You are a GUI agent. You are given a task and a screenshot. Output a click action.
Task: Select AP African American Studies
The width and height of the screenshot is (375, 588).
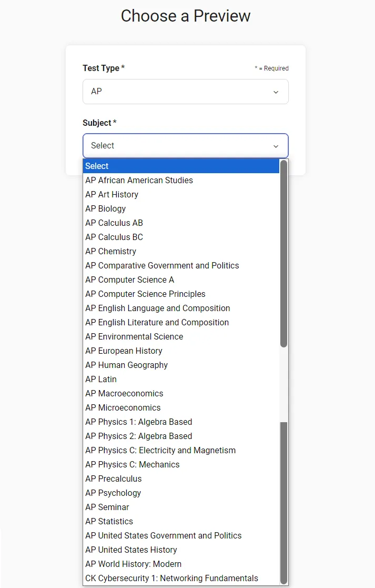coord(139,180)
